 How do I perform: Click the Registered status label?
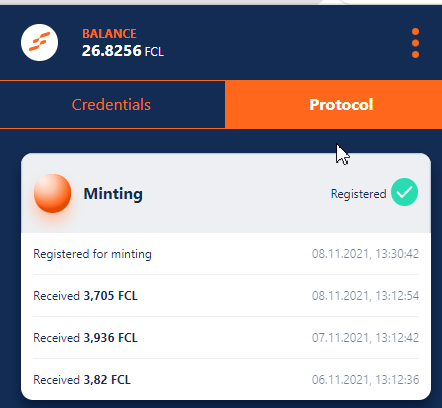[358, 194]
